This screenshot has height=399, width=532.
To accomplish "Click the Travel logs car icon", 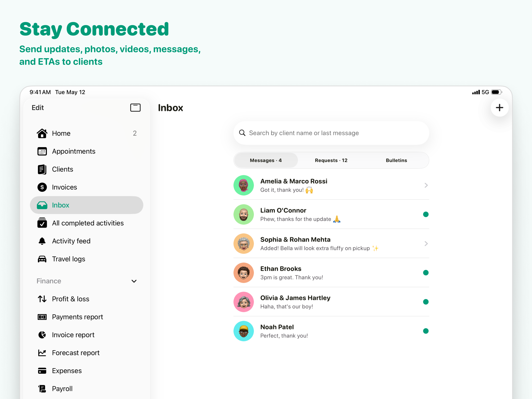I will click(x=42, y=259).
